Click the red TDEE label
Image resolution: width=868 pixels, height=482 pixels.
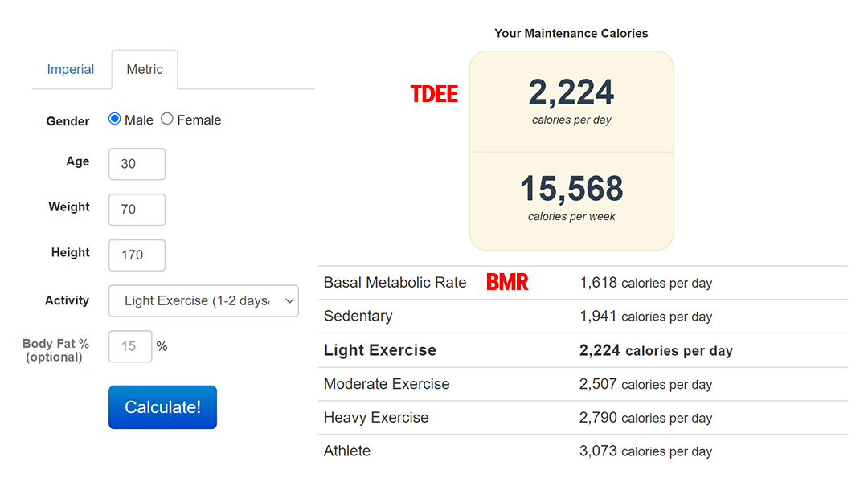click(x=434, y=94)
